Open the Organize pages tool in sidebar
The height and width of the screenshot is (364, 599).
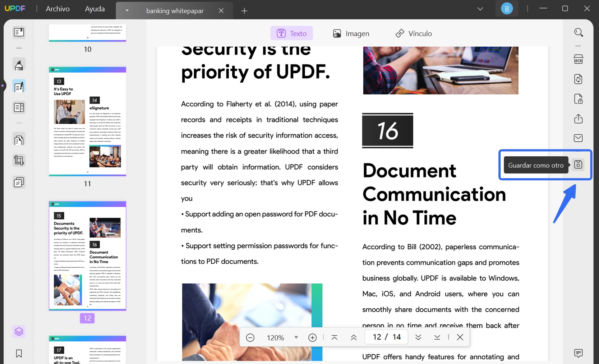click(x=19, y=140)
